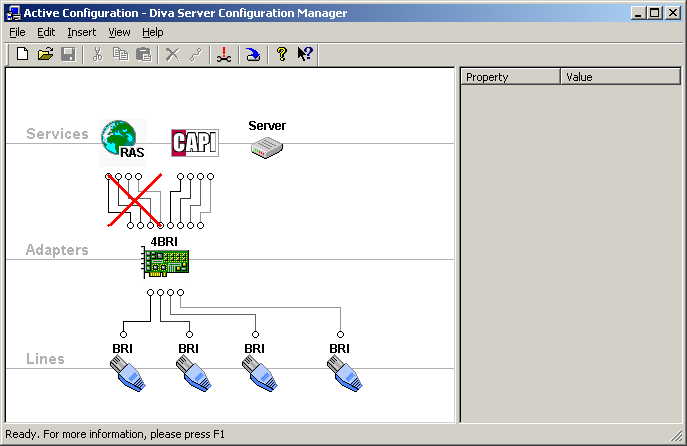
Task: Click the New configuration toolbar icon
Action: point(22,54)
